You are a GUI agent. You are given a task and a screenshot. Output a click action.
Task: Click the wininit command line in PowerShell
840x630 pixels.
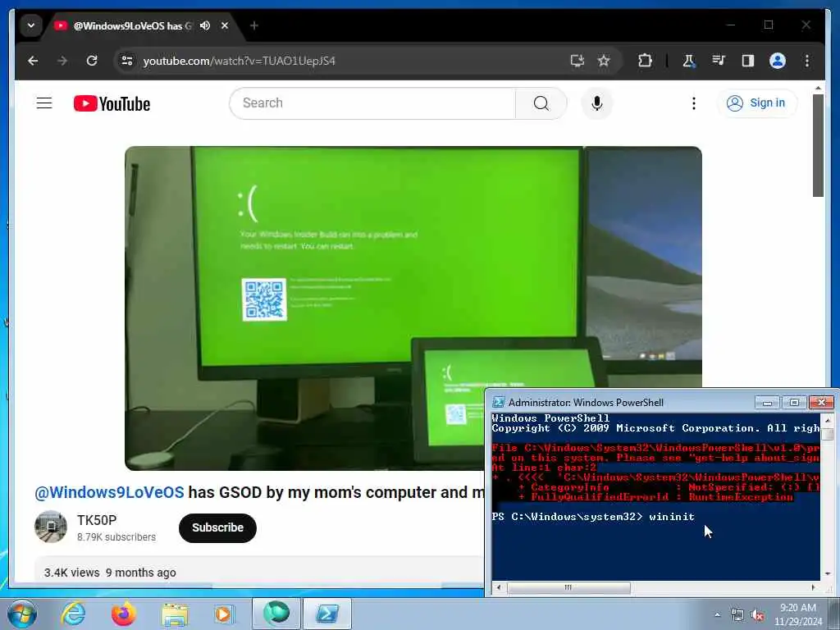(x=593, y=517)
